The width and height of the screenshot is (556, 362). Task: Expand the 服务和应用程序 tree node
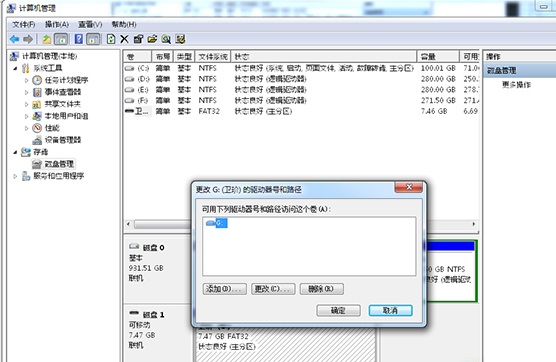coord(15,176)
